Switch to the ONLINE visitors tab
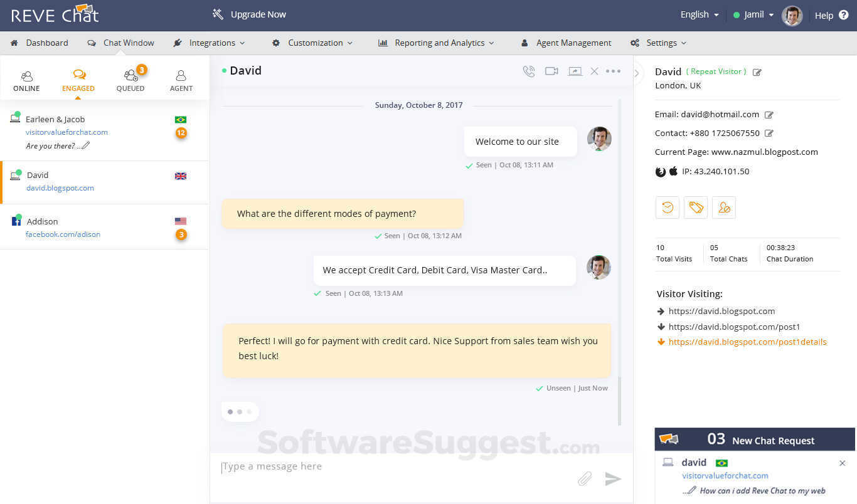The width and height of the screenshot is (857, 504). point(26,80)
